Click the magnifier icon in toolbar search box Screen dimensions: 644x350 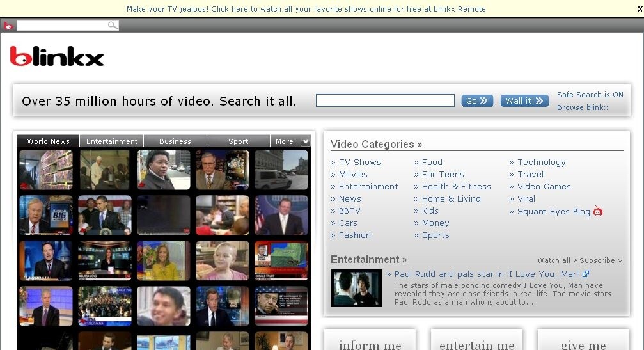tap(112, 26)
